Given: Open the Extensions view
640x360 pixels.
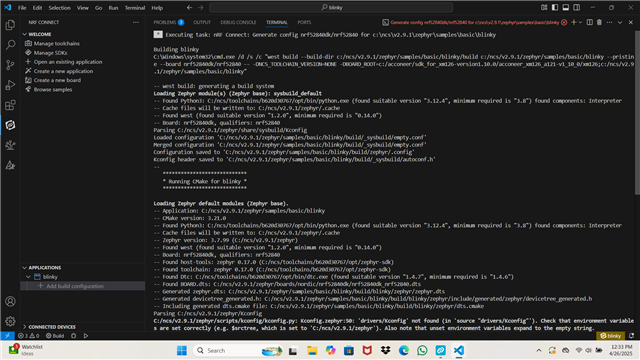Looking at the screenshot, I should 10,105.
